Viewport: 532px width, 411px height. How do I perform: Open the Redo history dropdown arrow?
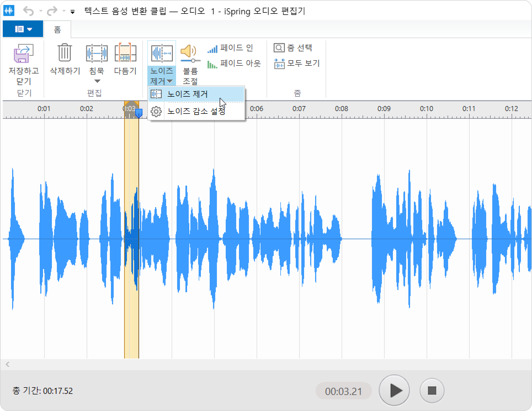point(64,11)
